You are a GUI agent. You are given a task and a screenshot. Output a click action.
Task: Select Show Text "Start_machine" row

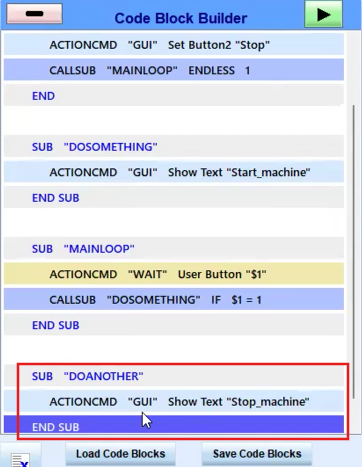coord(174,172)
